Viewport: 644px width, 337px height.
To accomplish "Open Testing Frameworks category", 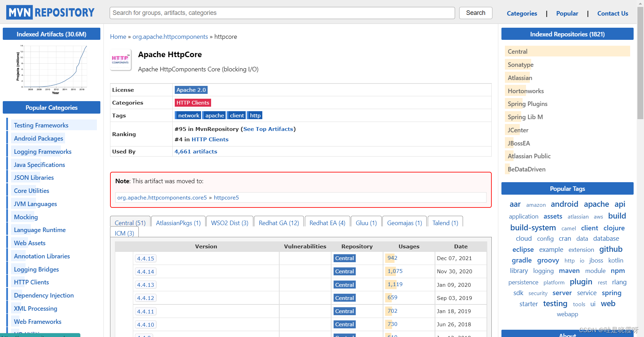I will [x=41, y=125].
